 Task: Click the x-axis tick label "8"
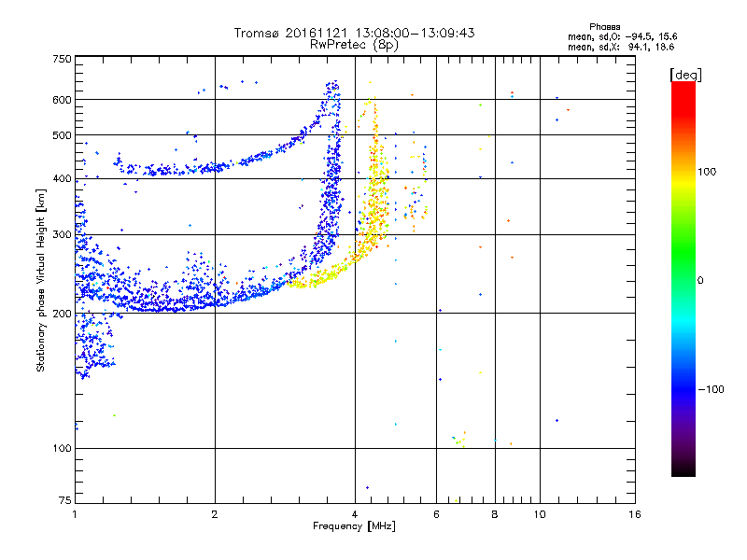click(495, 514)
